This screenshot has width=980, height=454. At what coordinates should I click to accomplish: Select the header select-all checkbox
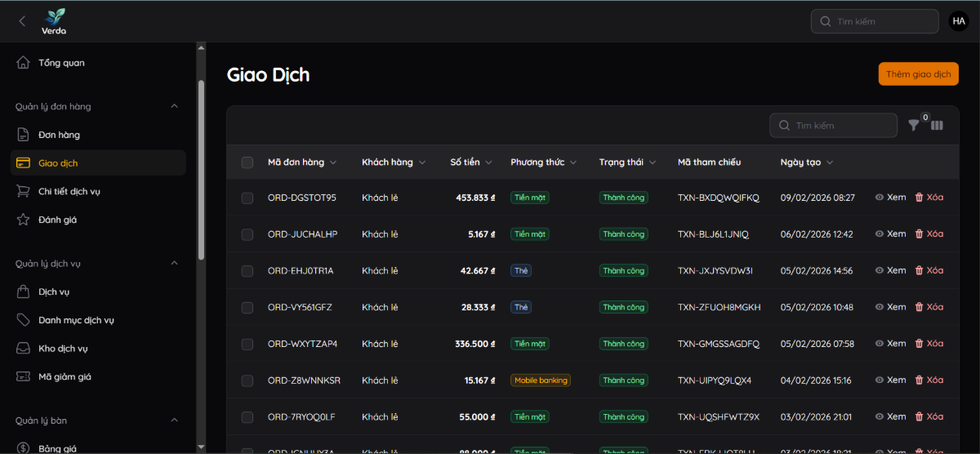click(x=247, y=162)
